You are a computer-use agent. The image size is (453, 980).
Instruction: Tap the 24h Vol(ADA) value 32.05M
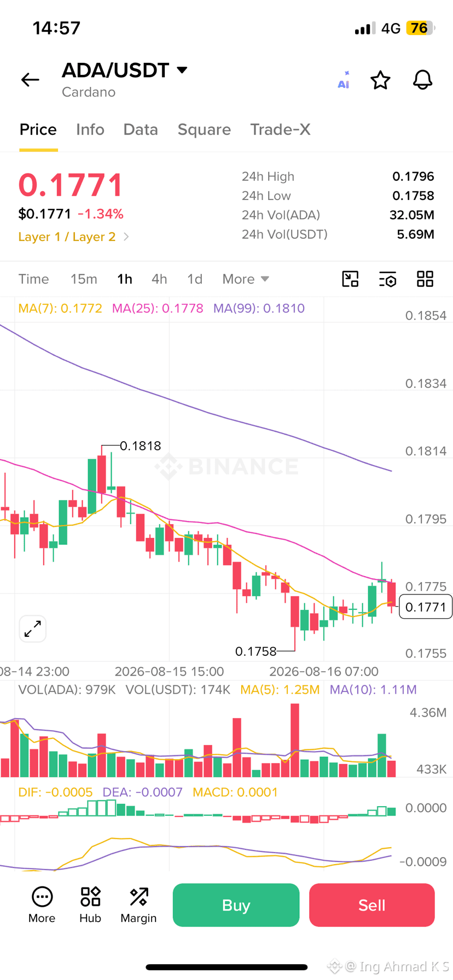(x=411, y=215)
